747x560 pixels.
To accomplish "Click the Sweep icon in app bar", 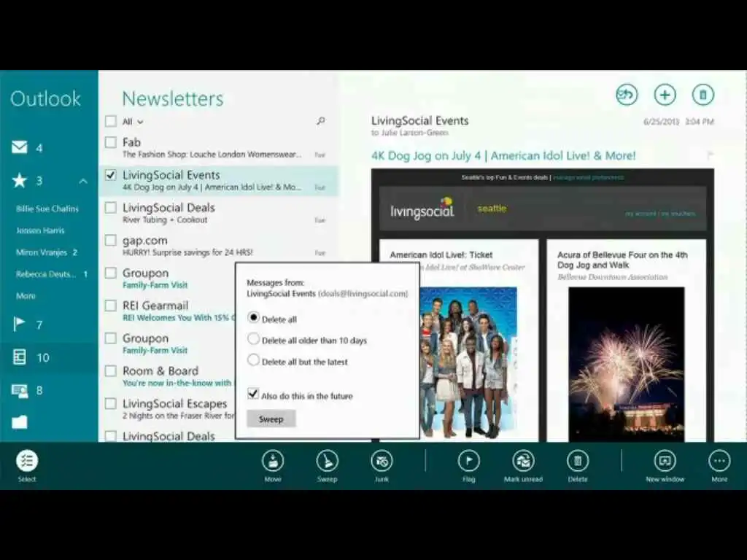I will (328, 461).
